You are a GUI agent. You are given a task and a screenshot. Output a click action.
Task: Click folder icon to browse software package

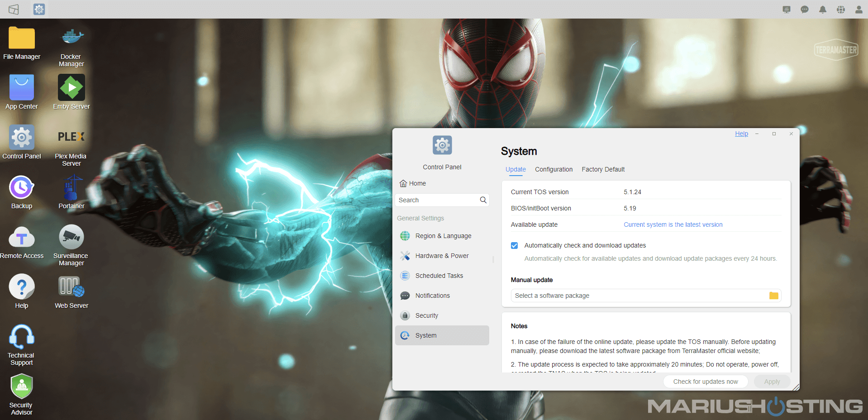[774, 296]
